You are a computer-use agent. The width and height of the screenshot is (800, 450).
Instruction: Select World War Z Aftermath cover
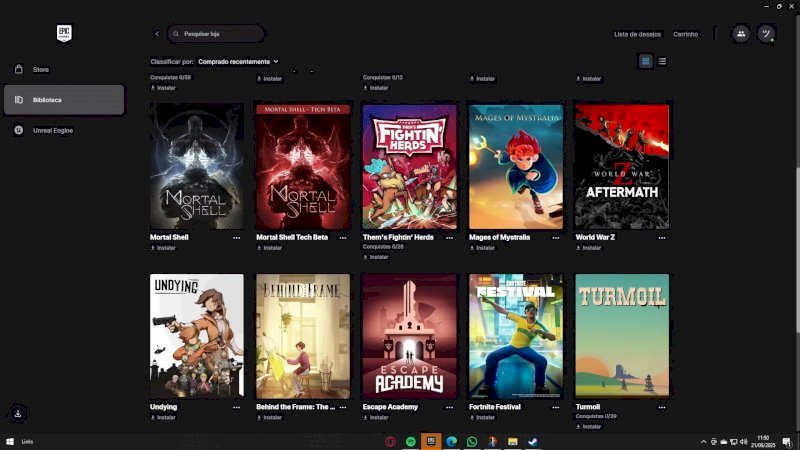coord(621,166)
